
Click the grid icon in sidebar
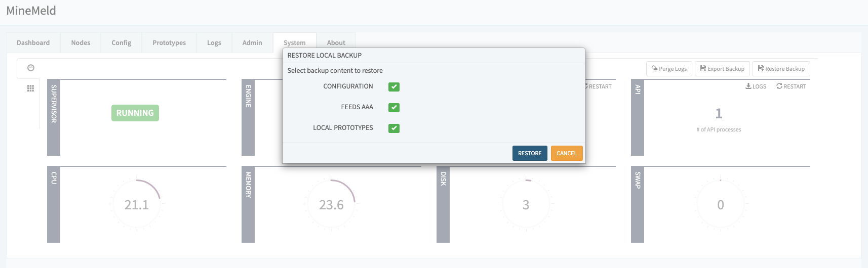coord(30,88)
